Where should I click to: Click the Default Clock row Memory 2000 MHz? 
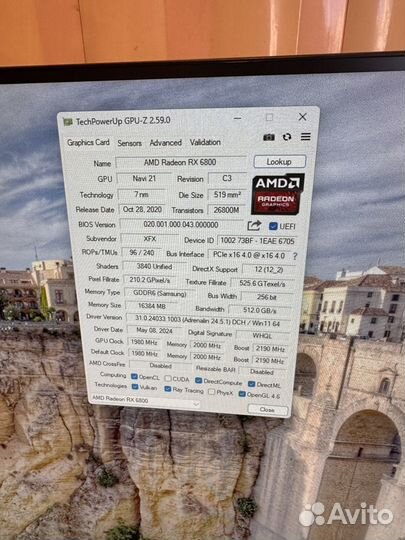point(207,357)
